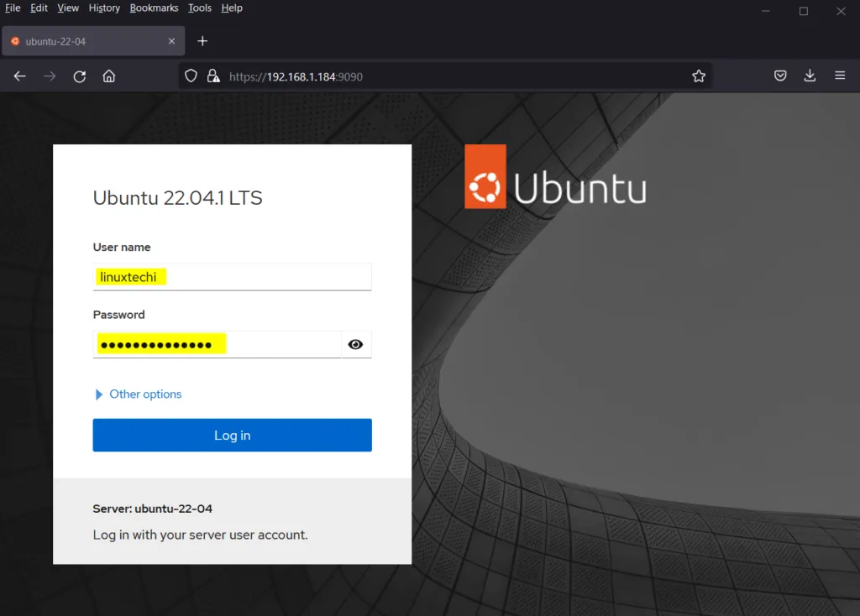Click the Ubuntu logo on the right
The height and width of the screenshot is (616, 860).
click(x=555, y=176)
